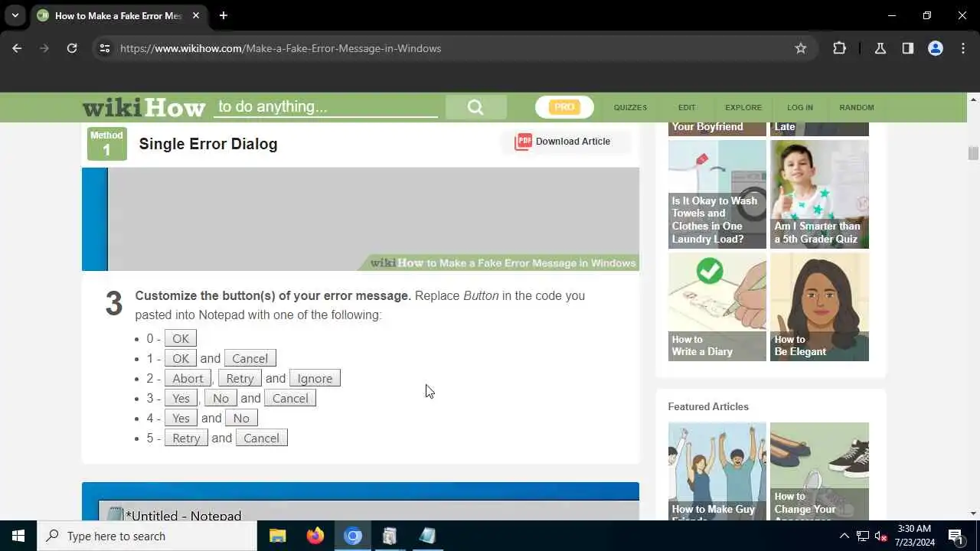Viewport: 980px width, 551px height.
Task: Open the notification center icon
Action: [955, 536]
